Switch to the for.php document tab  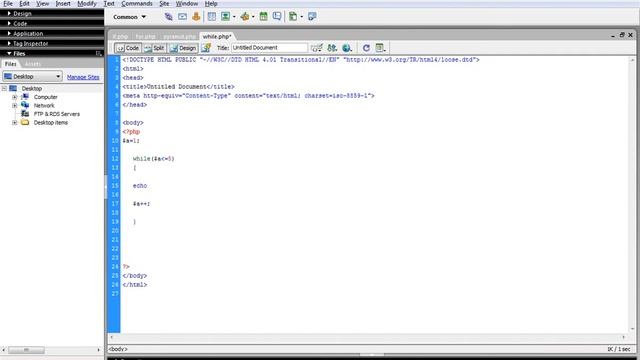tap(145, 36)
